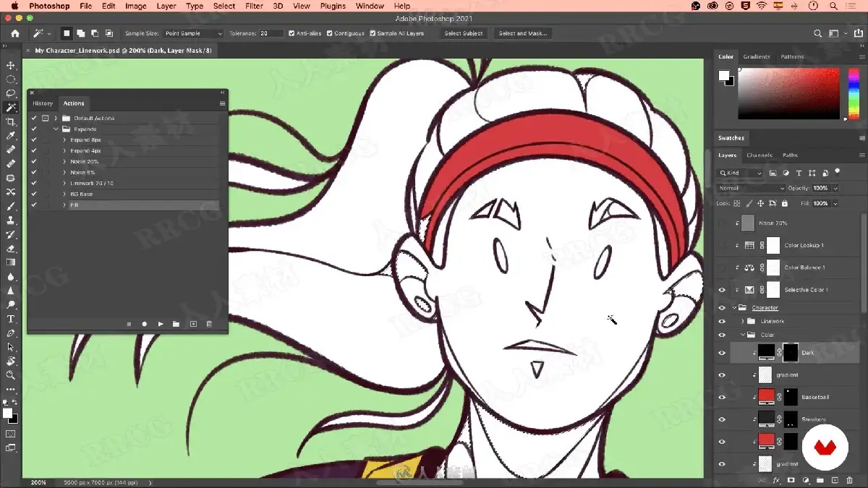Open the blend mode Normal dropdown

[751, 188]
